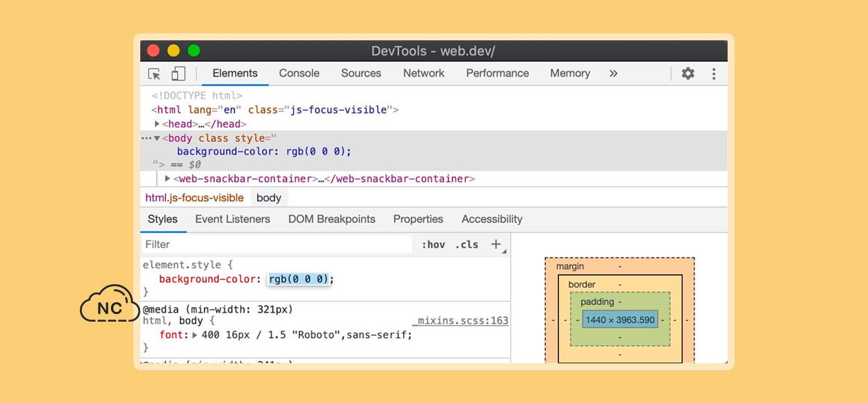The width and height of the screenshot is (868, 403).
Task: Open the Properties sub-tab
Action: [418, 220]
